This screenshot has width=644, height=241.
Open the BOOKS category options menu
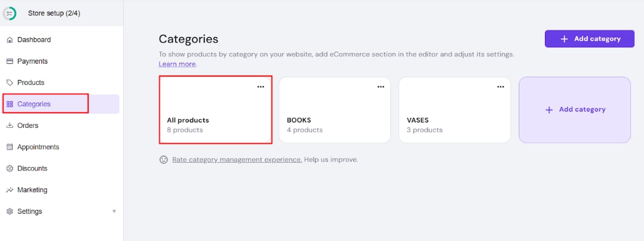pyautogui.click(x=381, y=87)
